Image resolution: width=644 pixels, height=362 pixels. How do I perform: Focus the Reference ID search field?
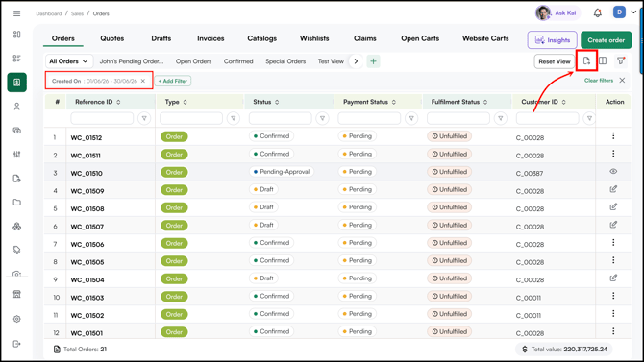[x=102, y=118]
